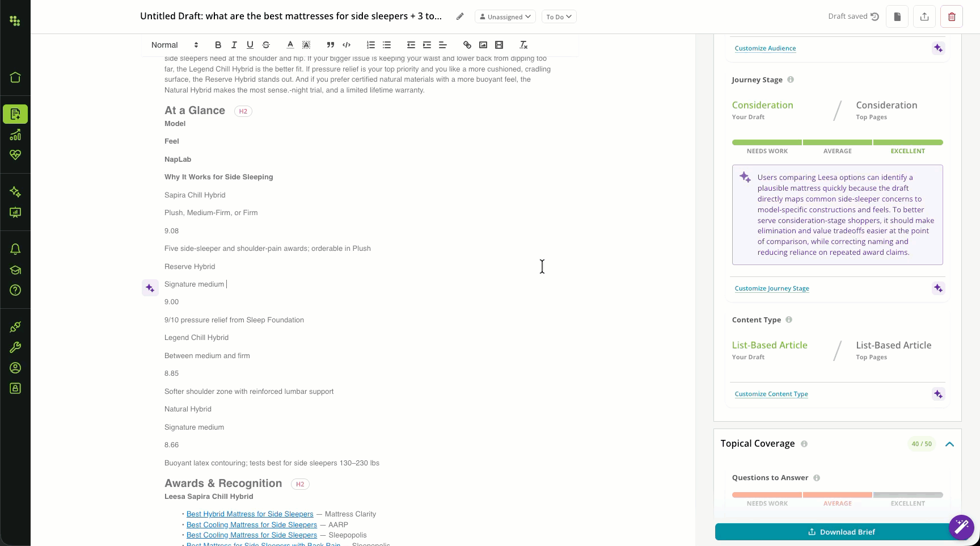Delete the draft with trash icon
The height and width of the screenshot is (546, 980).
952,16
